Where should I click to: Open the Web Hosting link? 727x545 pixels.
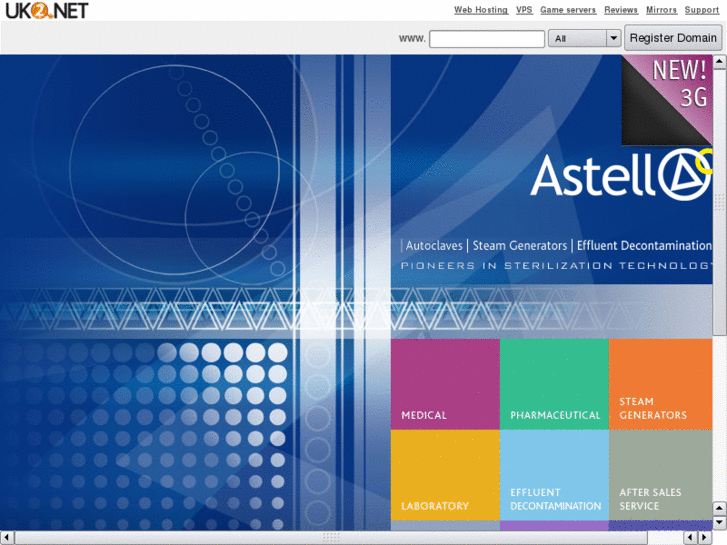481,10
